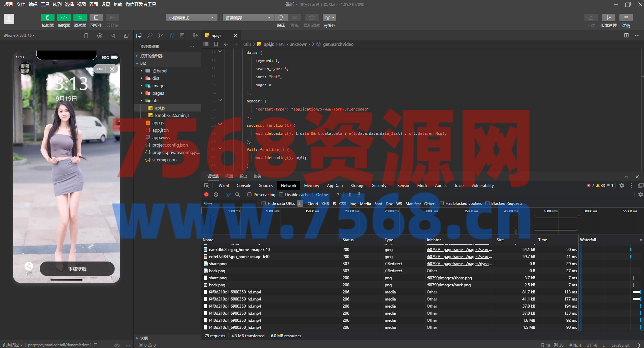Click the clear network log icon

216,195
